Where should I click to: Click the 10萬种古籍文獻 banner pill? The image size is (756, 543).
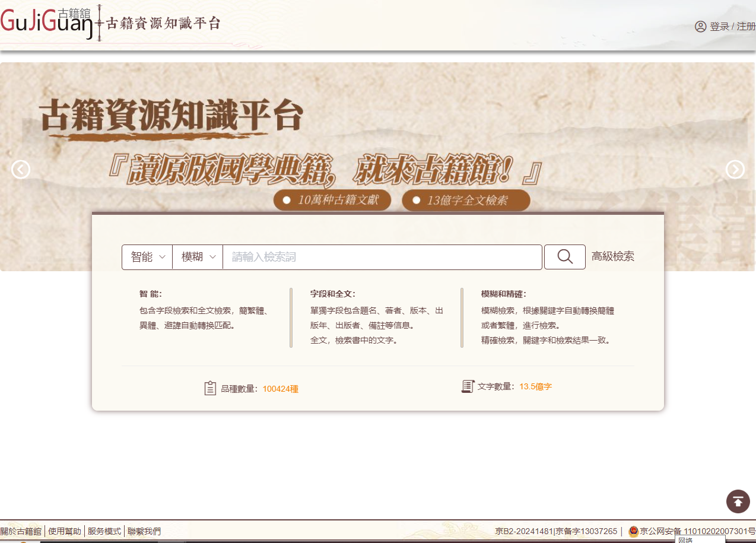(x=332, y=201)
